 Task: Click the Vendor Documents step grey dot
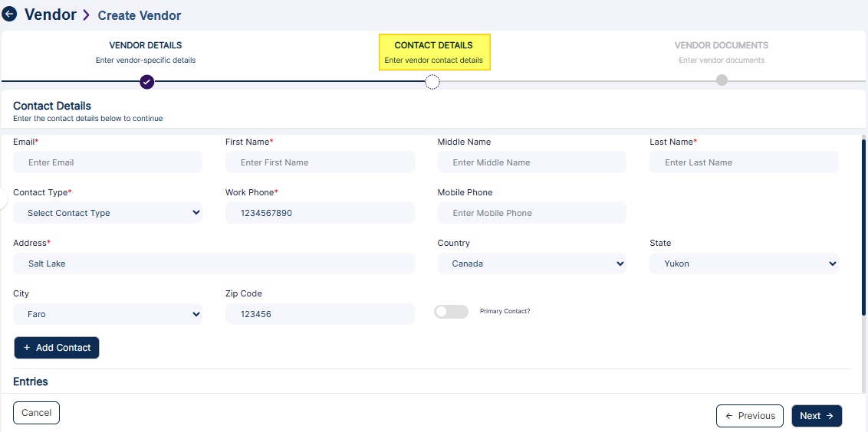(722, 80)
